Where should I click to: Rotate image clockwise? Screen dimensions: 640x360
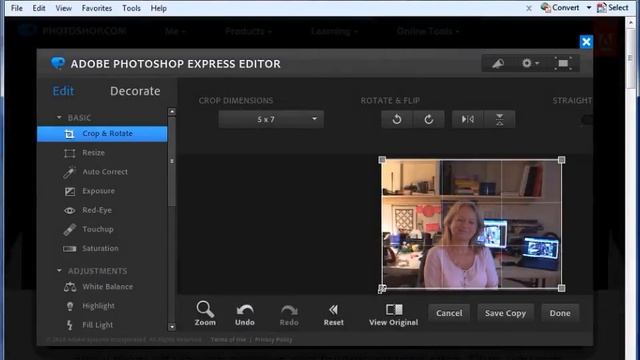[x=429, y=120]
